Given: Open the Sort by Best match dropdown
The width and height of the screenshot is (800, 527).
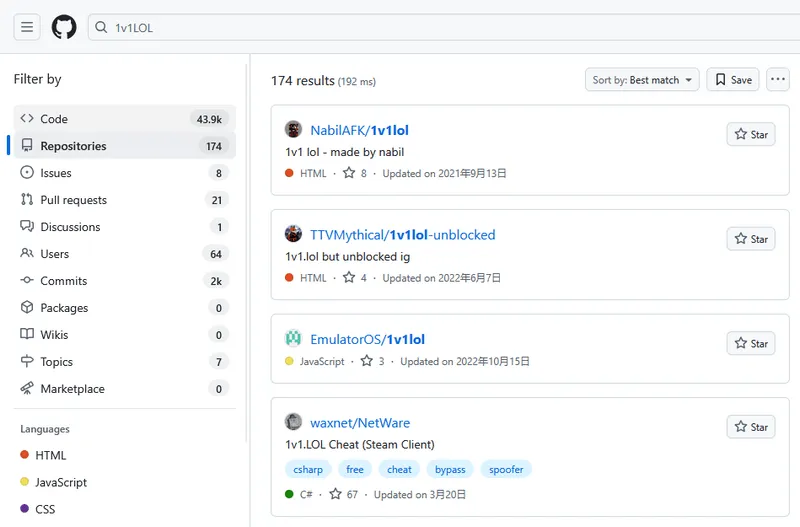Looking at the screenshot, I should 641,80.
